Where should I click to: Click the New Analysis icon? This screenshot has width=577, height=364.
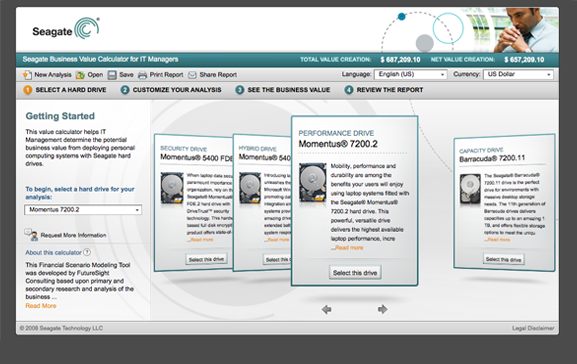pyautogui.click(x=27, y=75)
